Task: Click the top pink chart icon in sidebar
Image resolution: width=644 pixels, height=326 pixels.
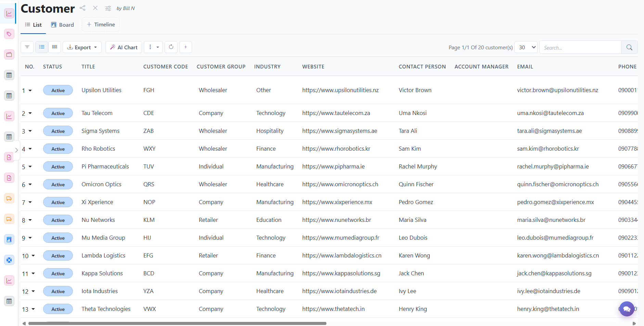Action: pyautogui.click(x=9, y=13)
